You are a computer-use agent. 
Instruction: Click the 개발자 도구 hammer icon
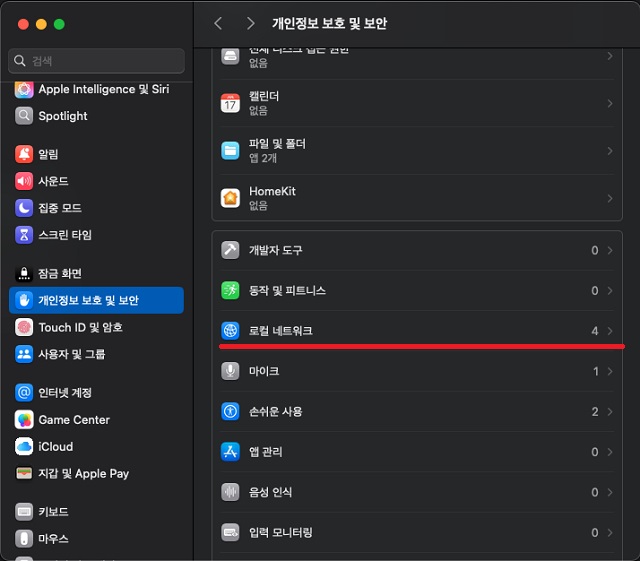pos(230,250)
